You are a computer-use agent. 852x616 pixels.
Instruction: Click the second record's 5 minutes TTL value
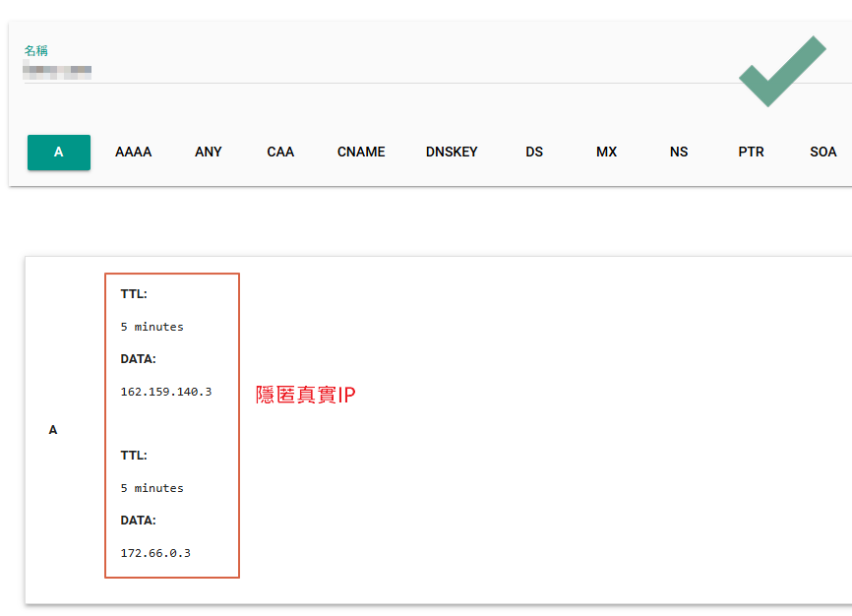click(152, 488)
